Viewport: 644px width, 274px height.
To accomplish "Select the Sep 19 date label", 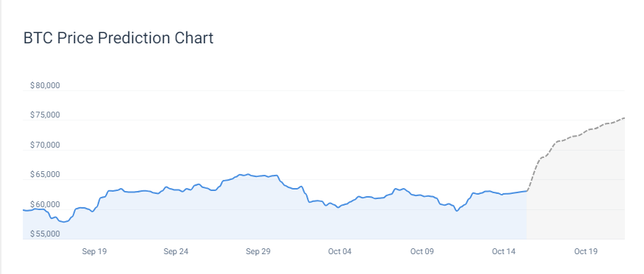I will click(94, 251).
